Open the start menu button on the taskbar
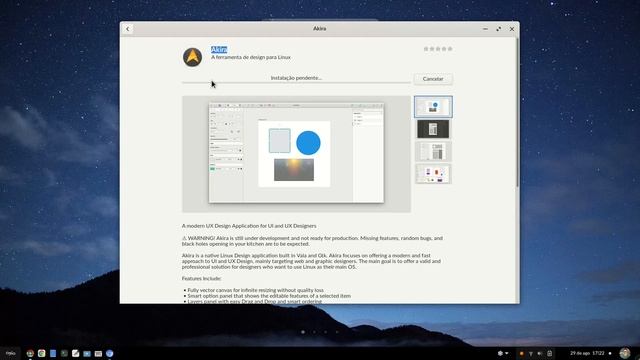 [x=10, y=353]
